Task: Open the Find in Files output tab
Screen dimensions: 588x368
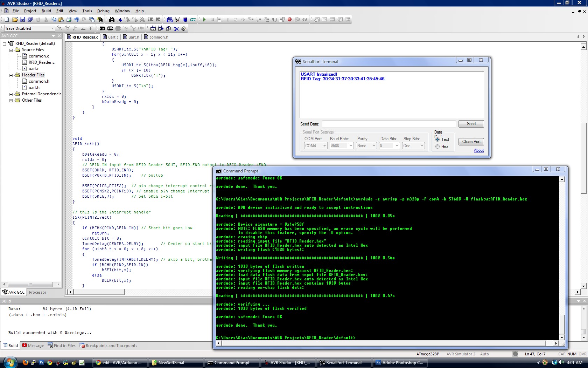Action: 62,346
